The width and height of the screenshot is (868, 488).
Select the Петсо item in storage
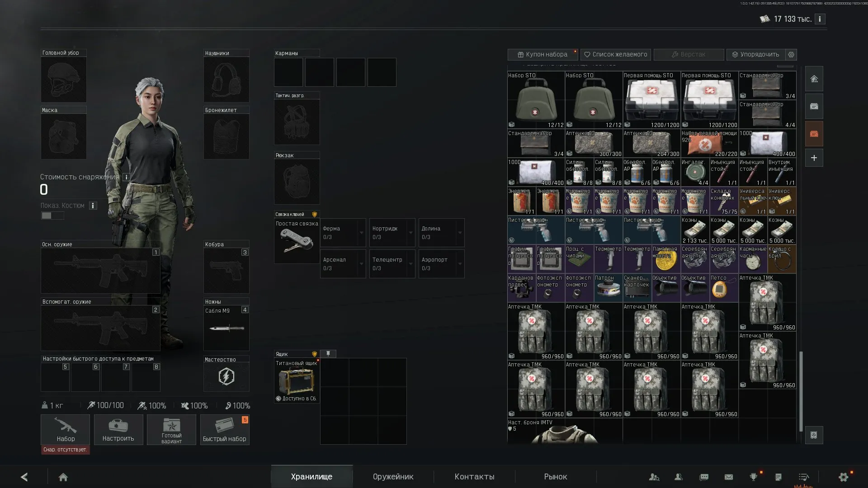click(x=724, y=288)
